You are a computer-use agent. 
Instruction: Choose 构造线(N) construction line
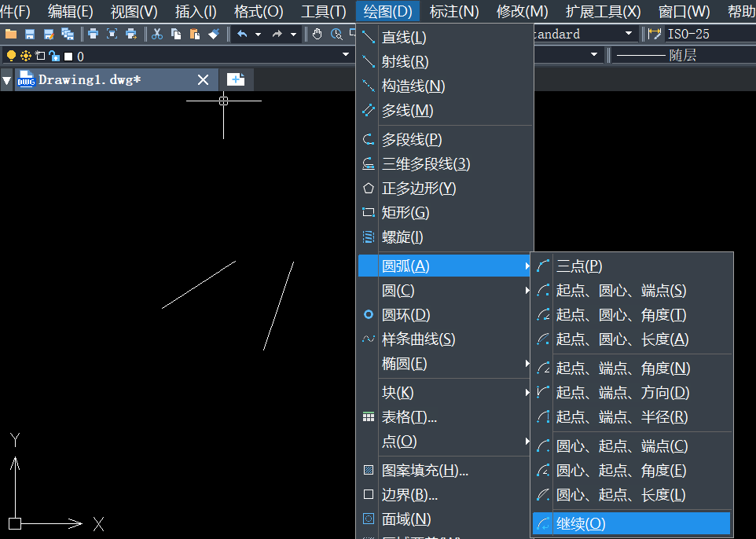tap(446, 86)
